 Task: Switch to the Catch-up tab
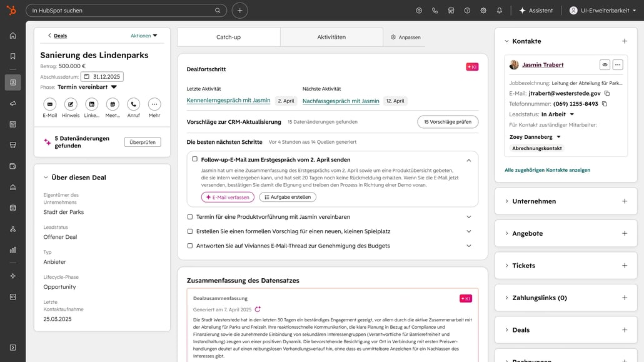pyautogui.click(x=229, y=37)
